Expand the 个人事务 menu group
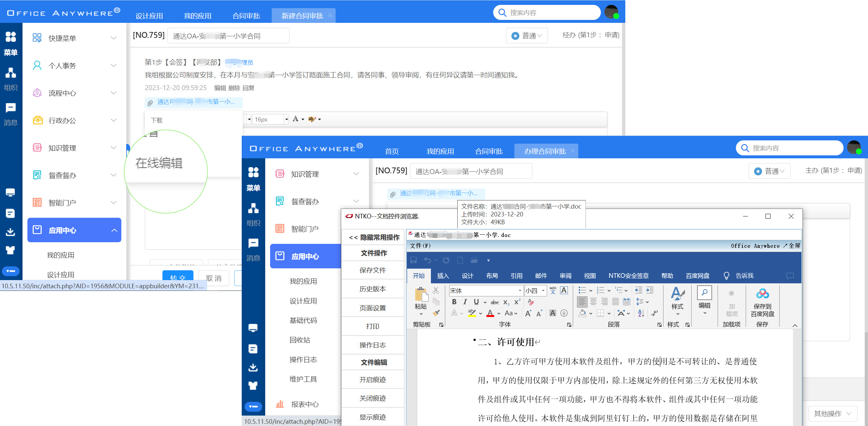 coord(74,65)
